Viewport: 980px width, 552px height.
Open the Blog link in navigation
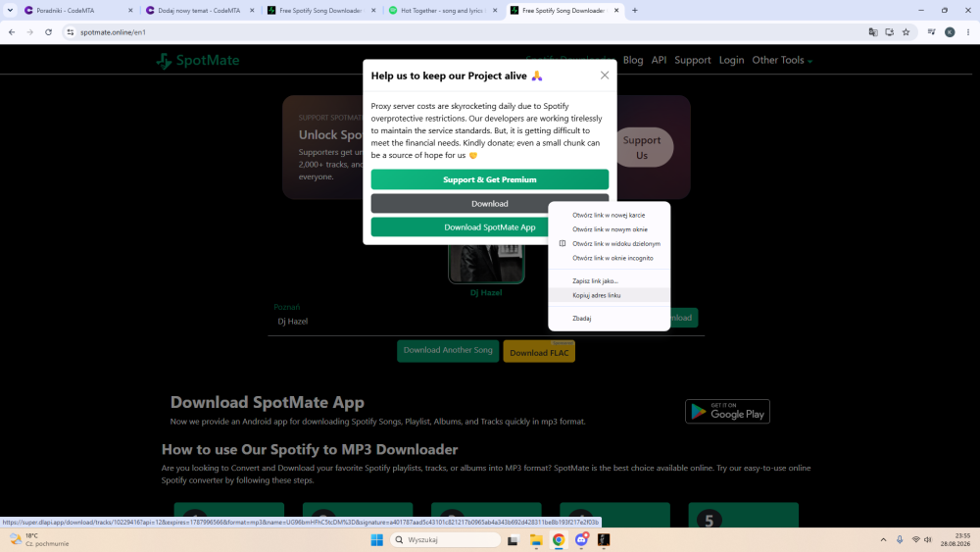point(632,60)
